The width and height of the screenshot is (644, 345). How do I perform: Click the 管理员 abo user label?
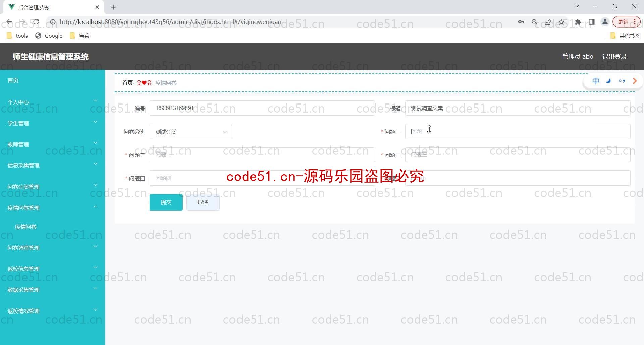[578, 57]
